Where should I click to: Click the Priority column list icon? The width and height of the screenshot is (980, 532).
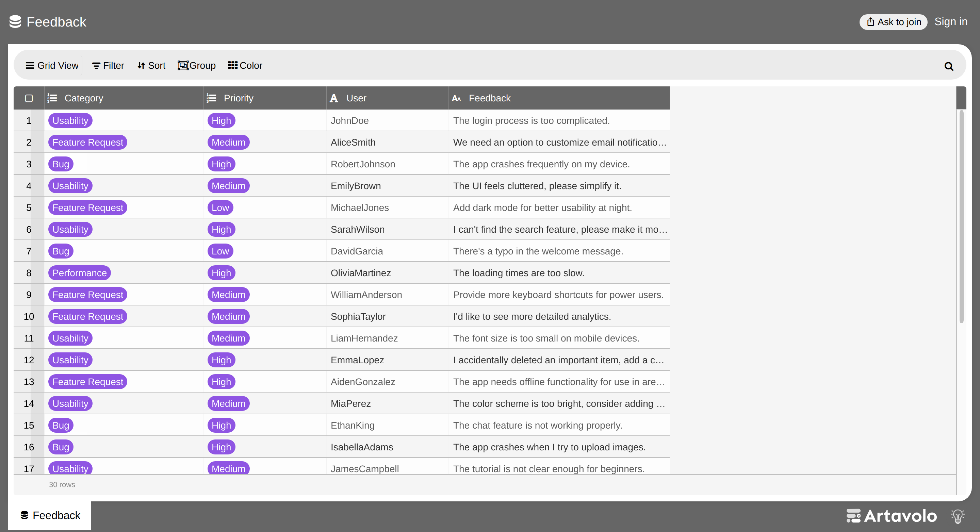[x=212, y=98]
